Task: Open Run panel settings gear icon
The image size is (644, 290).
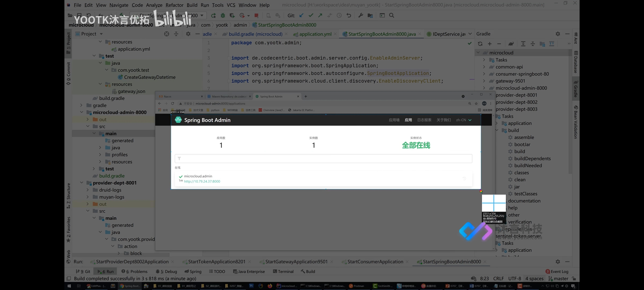Action: 558,262
